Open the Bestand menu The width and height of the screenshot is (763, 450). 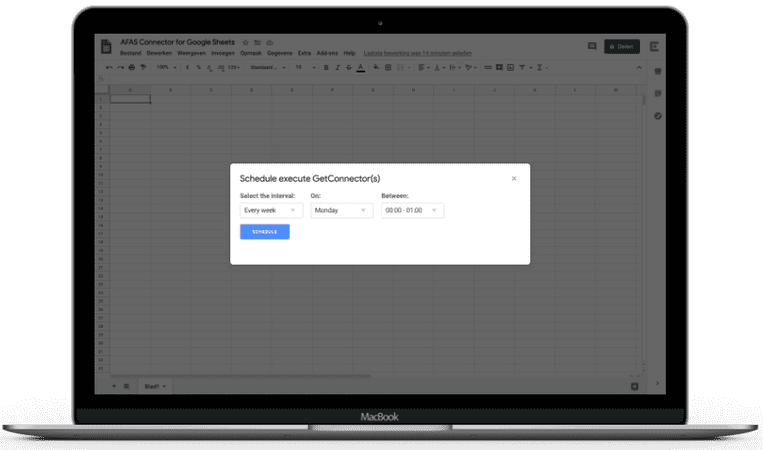click(x=130, y=53)
